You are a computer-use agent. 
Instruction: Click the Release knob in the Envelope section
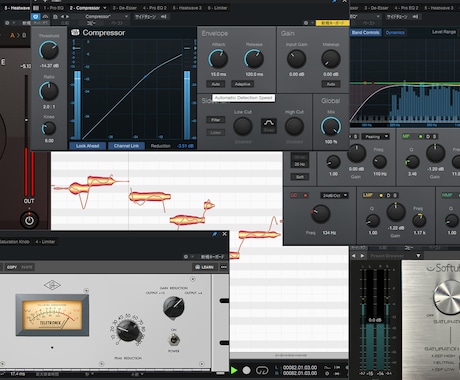click(254, 59)
